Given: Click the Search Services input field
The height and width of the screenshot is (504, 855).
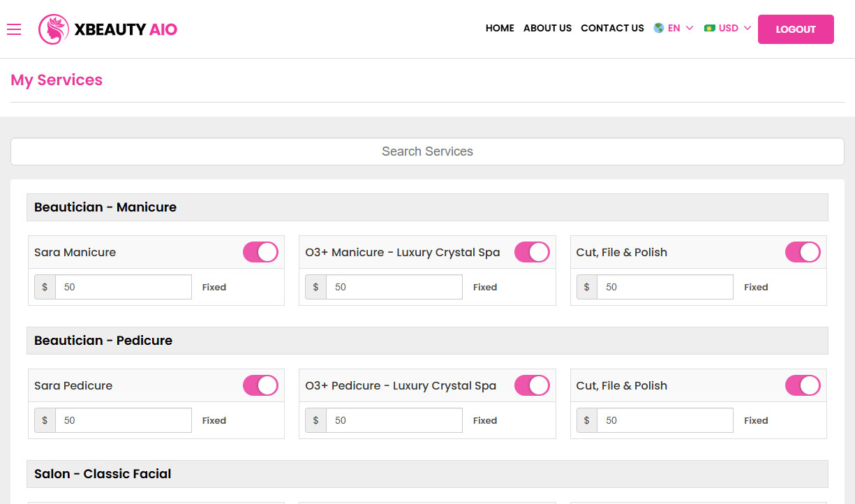Looking at the screenshot, I should point(427,151).
